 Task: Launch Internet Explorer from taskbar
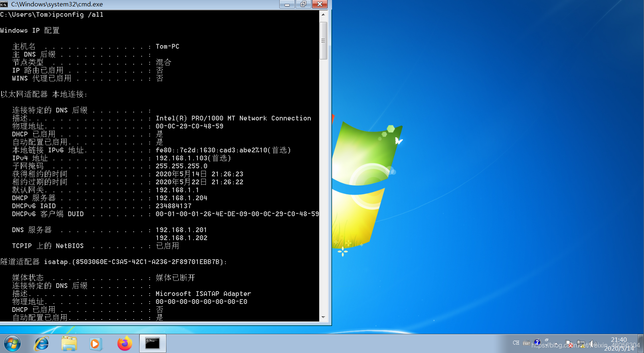pos(41,343)
